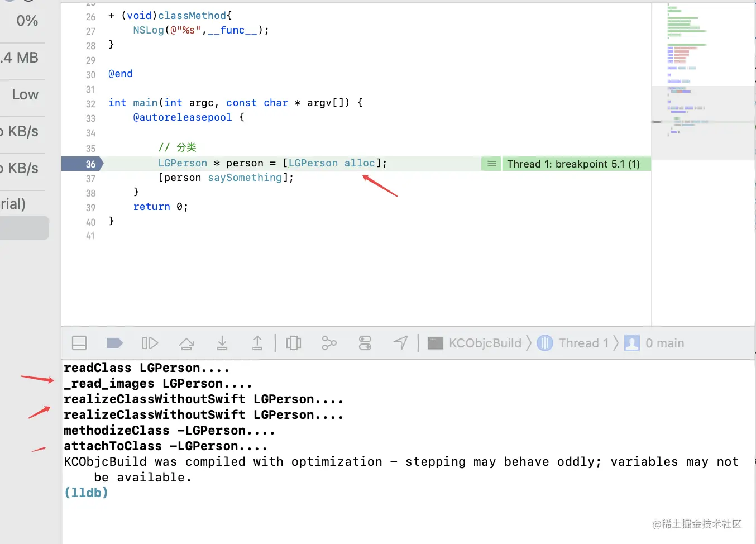Screen dimensions: 756x544
Task: Click the 'methodizeClass -LGPerson....' console line
Action: 169,431
